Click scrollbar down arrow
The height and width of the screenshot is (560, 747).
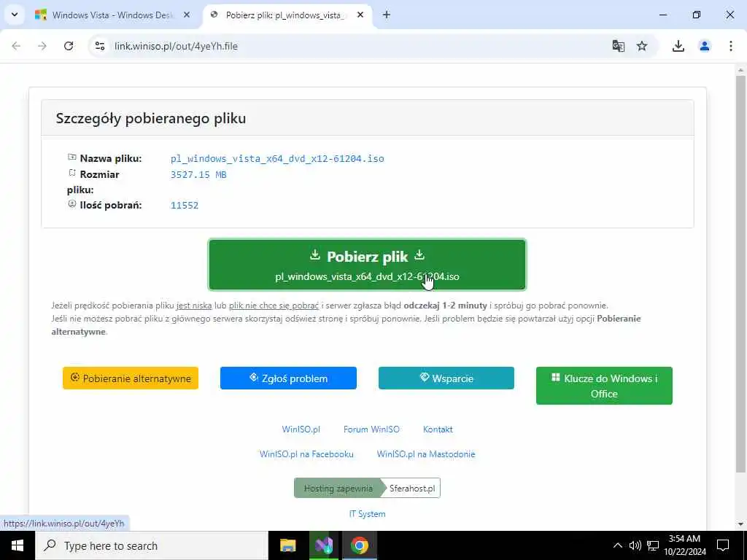coord(741,524)
